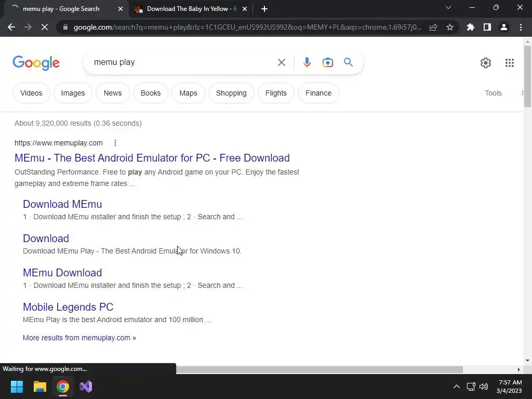Click the horizontal scrollbar thumb
532x399 pixels.
pyautogui.click(x=320, y=369)
